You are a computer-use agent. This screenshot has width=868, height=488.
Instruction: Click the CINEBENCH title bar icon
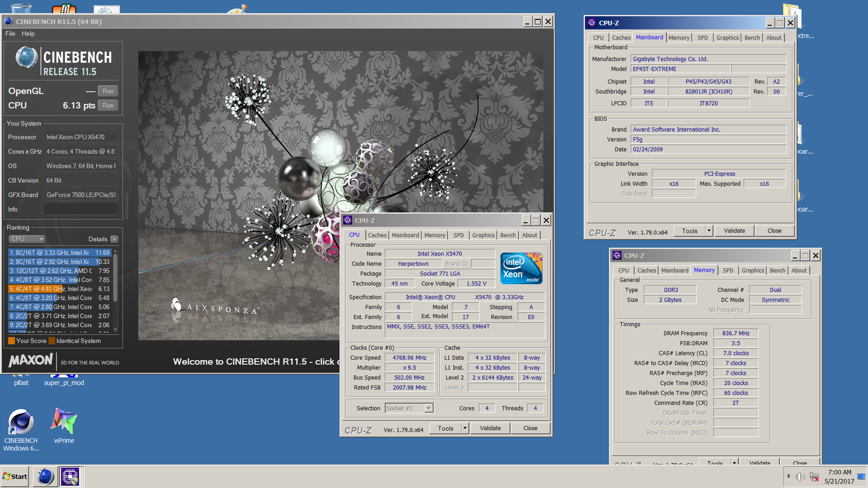click(8, 21)
